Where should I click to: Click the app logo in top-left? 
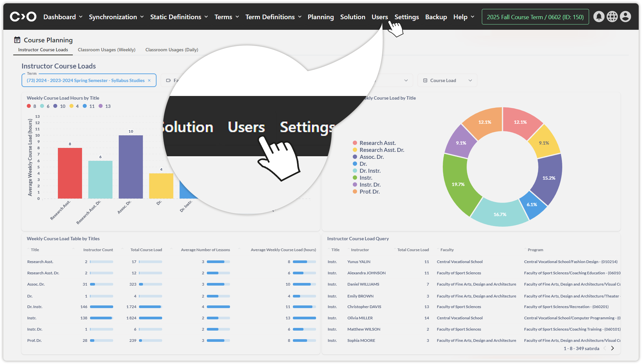click(x=23, y=17)
